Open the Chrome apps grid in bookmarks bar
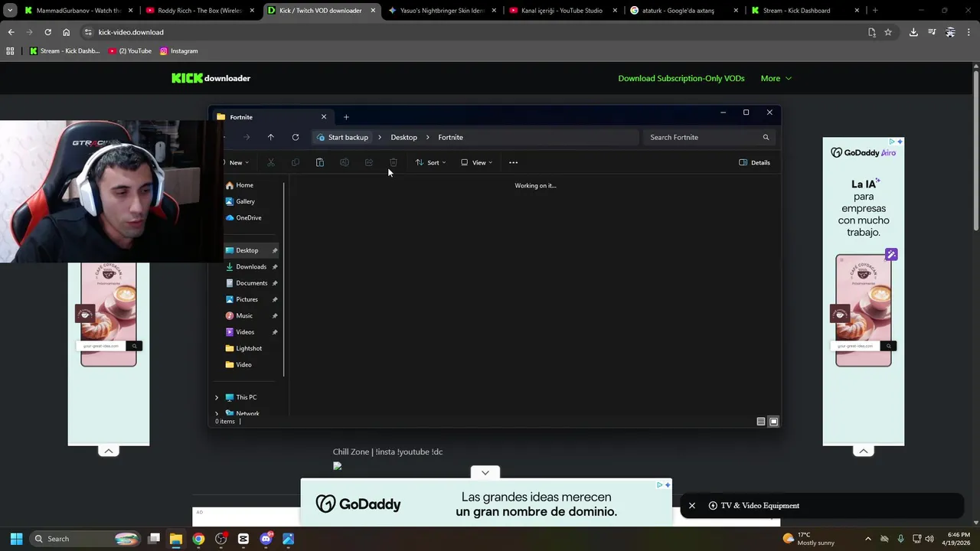The width and height of the screenshot is (980, 551). 10,51
